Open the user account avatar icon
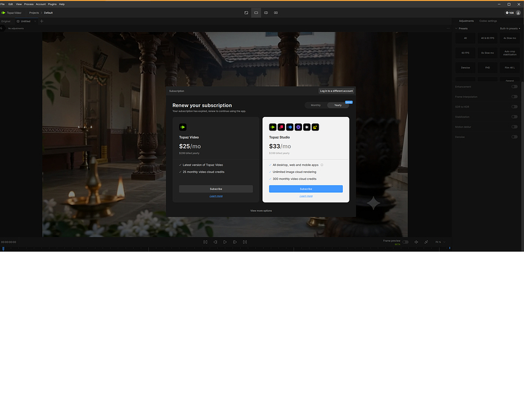Screen dimensions: 524x420 tap(518, 13)
